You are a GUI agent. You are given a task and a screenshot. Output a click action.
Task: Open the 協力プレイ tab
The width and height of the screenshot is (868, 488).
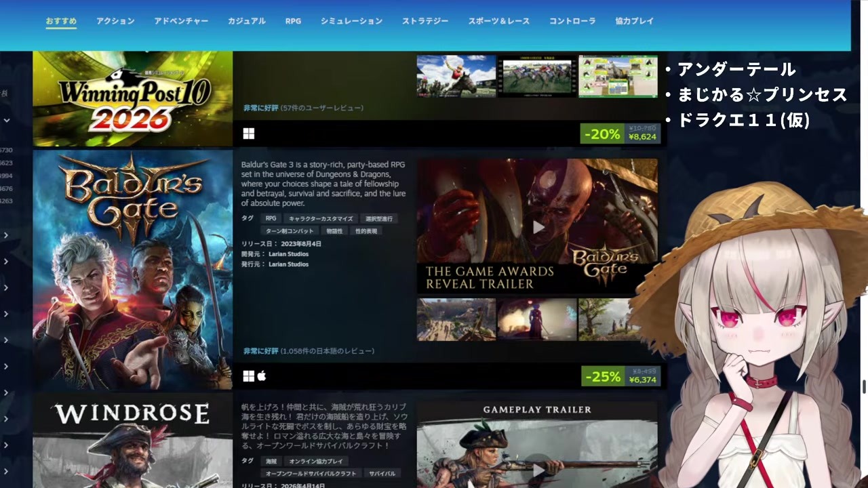click(635, 21)
